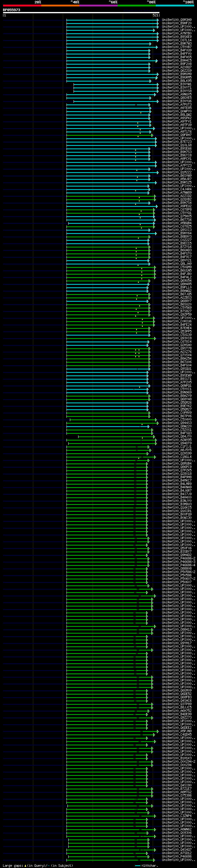Select the UniRef100_P46686-4 label
197x868 pixels.
(x=179, y=565)
